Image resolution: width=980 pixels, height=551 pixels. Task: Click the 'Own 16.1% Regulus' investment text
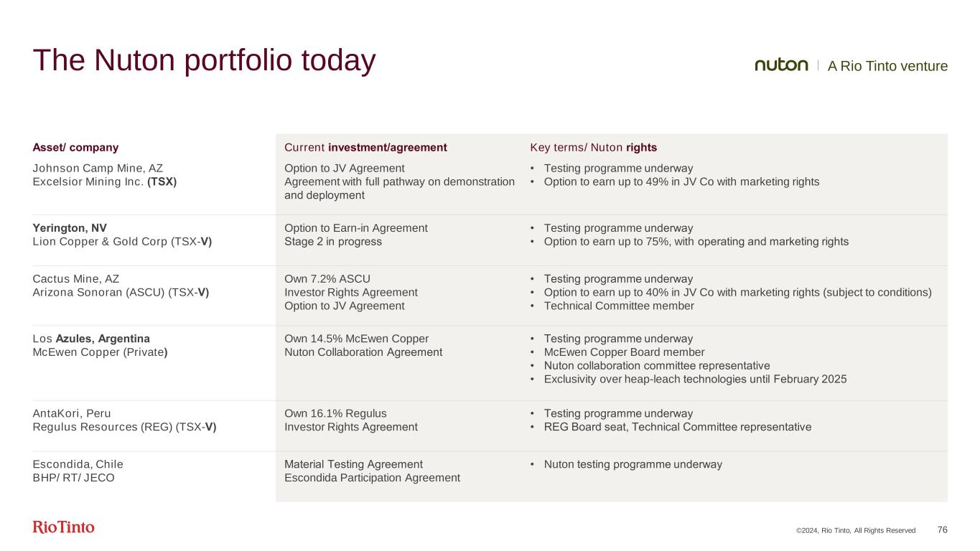335,414
